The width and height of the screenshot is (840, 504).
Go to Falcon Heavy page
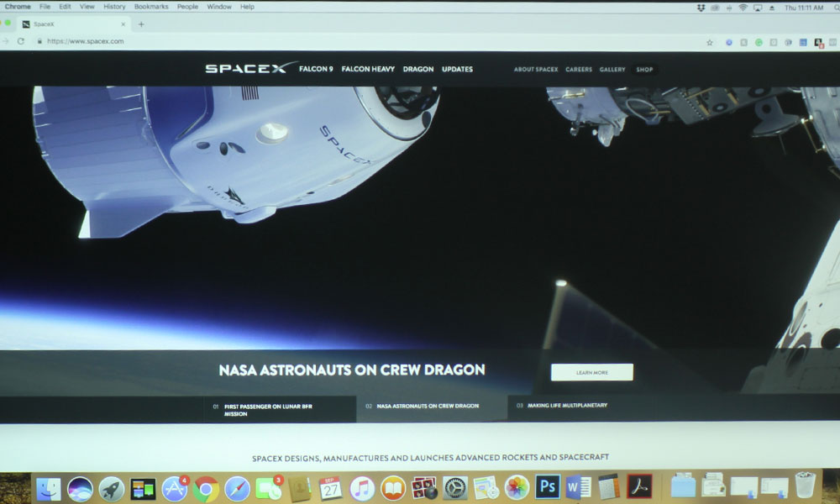(x=368, y=69)
